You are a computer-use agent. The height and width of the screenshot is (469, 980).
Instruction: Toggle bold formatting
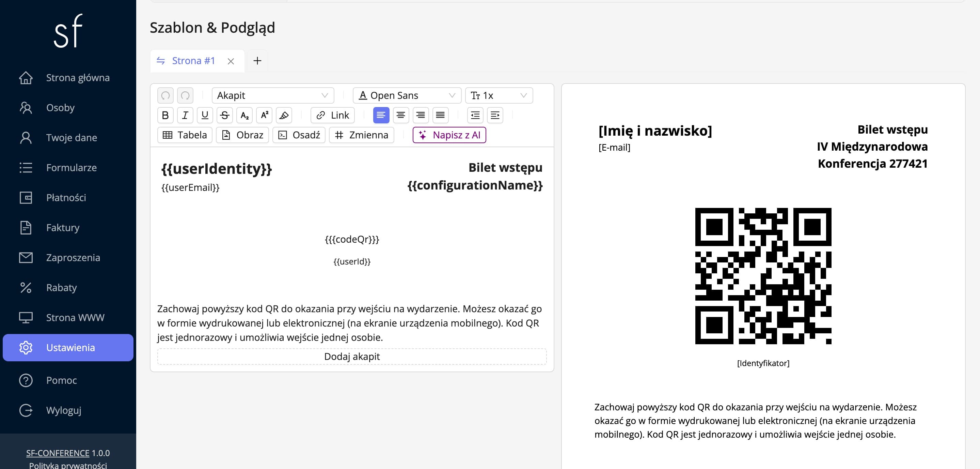165,115
